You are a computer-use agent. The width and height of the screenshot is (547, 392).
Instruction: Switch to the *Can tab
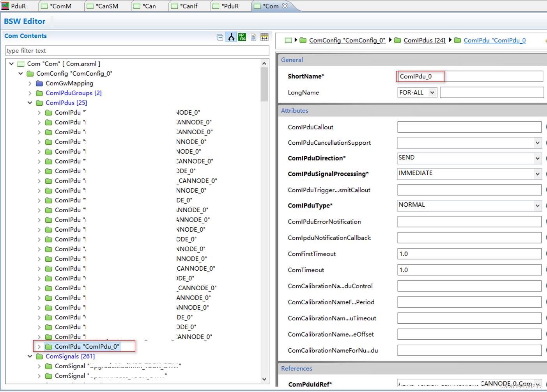click(149, 6)
